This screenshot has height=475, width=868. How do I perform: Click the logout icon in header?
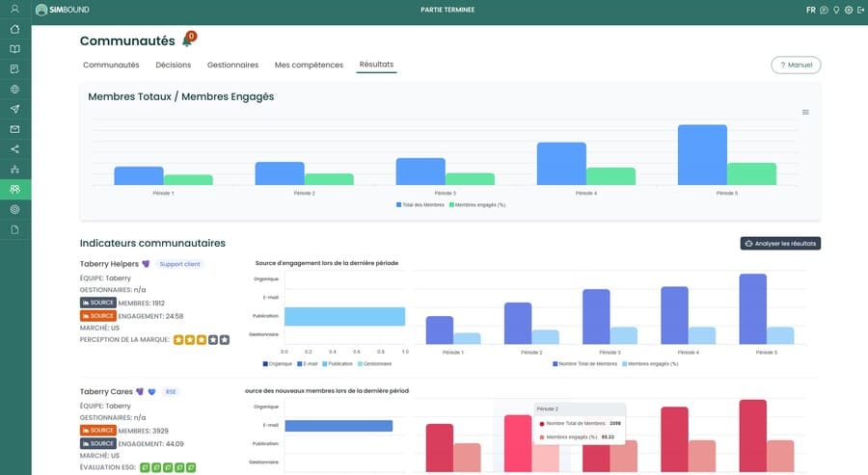[x=861, y=10]
